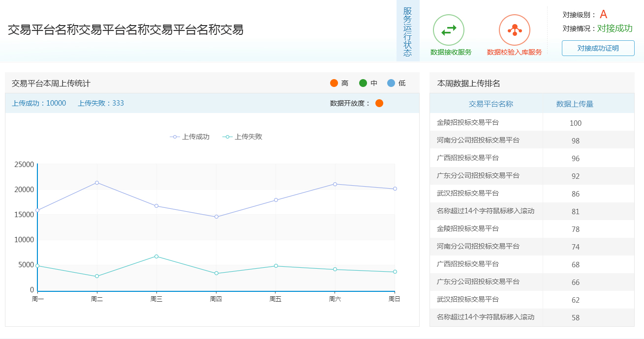Click the 周二 upload success data point
The width and height of the screenshot is (644, 339).
[x=97, y=183]
